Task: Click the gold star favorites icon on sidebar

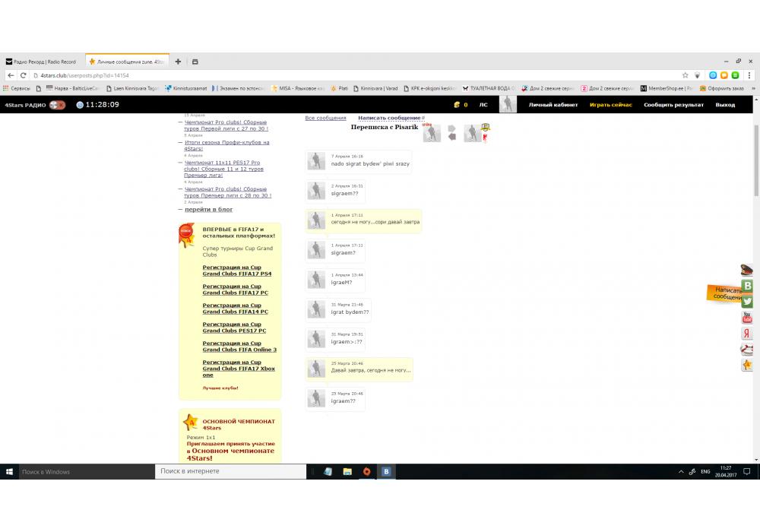Action: [x=747, y=366]
